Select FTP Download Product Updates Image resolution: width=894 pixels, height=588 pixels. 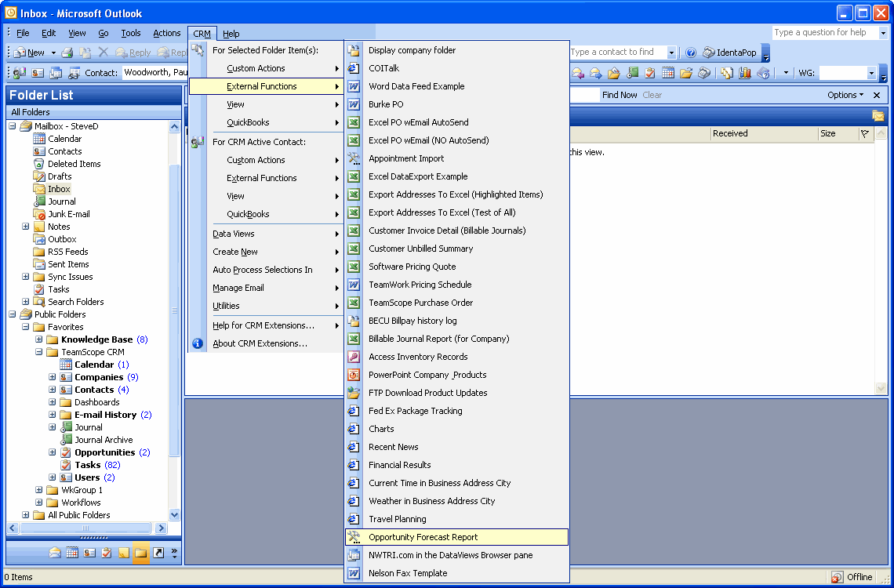[456, 393]
